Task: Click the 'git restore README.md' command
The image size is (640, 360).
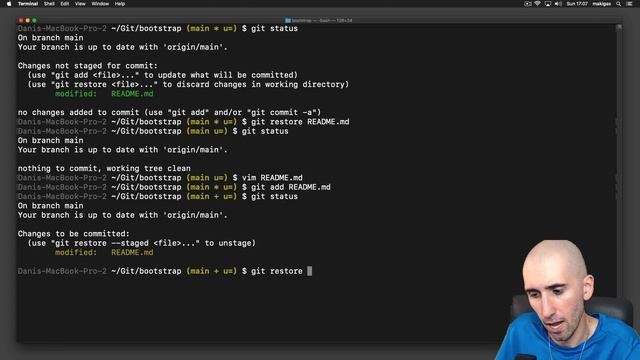Action: (x=300, y=122)
